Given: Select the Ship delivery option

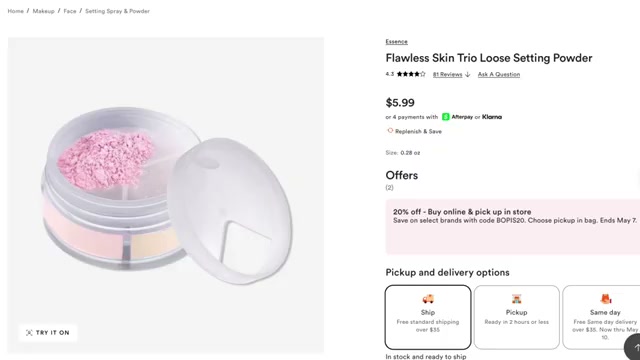Looking at the screenshot, I should pos(428,317).
